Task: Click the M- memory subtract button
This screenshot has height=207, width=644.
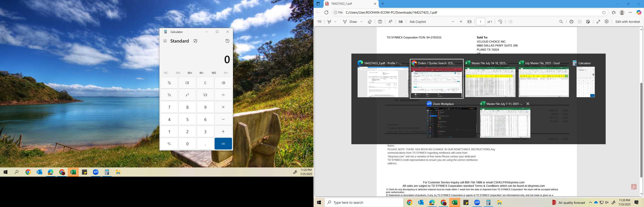Action: (202, 73)
